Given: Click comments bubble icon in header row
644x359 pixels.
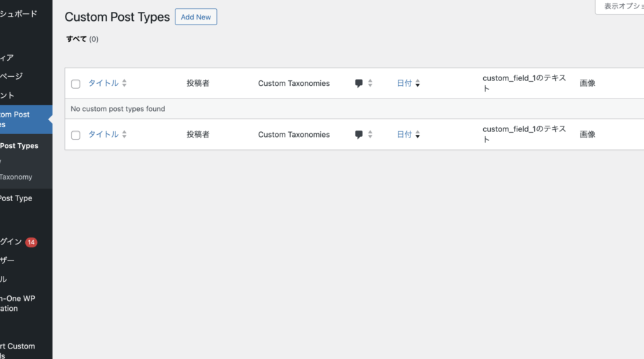Looking at the screenshot, I should tap(359, 83).
